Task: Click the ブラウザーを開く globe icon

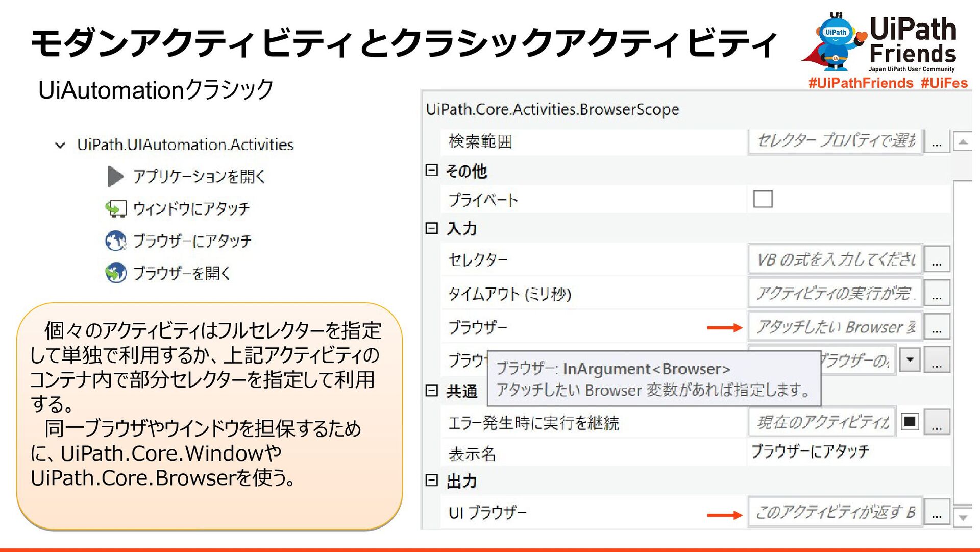Action: coord(116,273)
